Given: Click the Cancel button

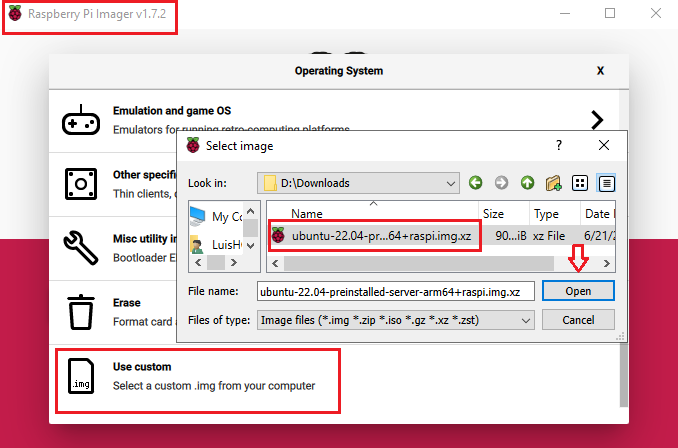Looking at the screenshot, I should tap(578, 320).
